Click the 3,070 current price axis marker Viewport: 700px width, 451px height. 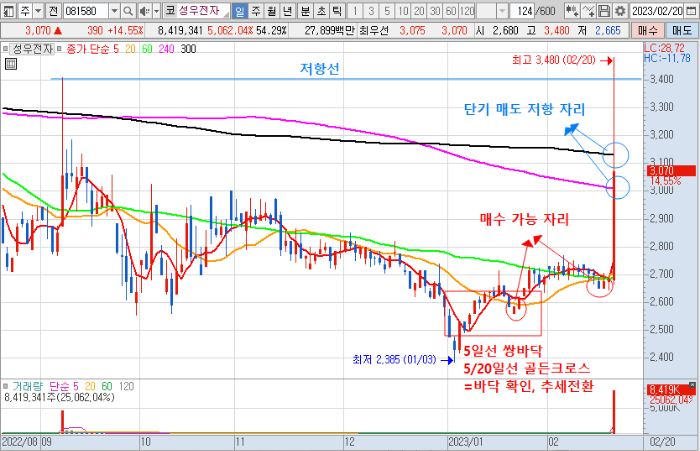coord(671,171)
